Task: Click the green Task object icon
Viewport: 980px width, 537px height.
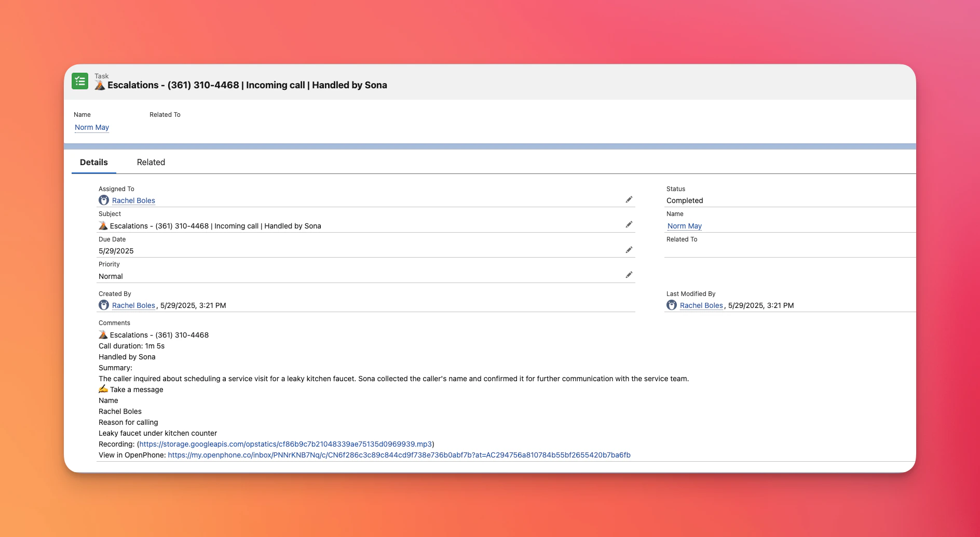Action: [x=80, y=82]
